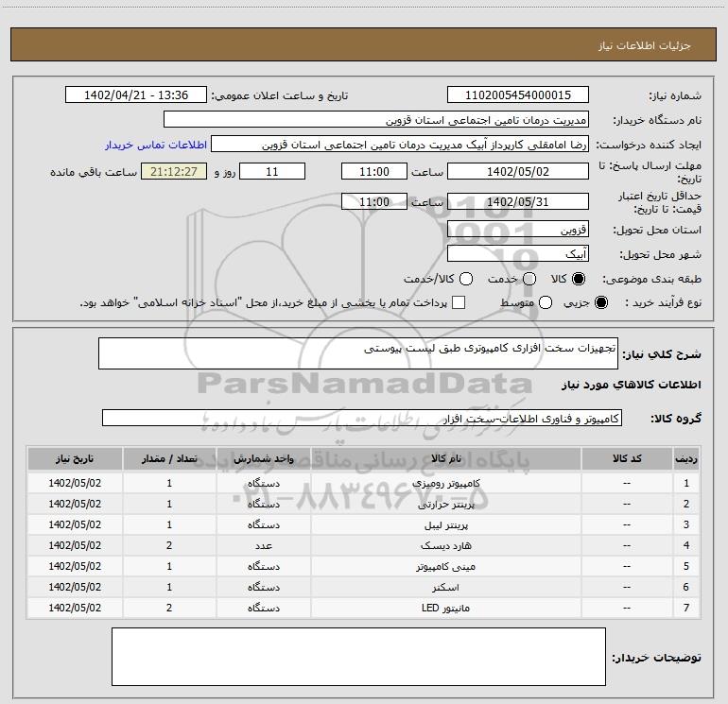The height and width of the screenshot is (704, 728).
Task: Click the remaining days field 11
Action: [x=272, y=171]
